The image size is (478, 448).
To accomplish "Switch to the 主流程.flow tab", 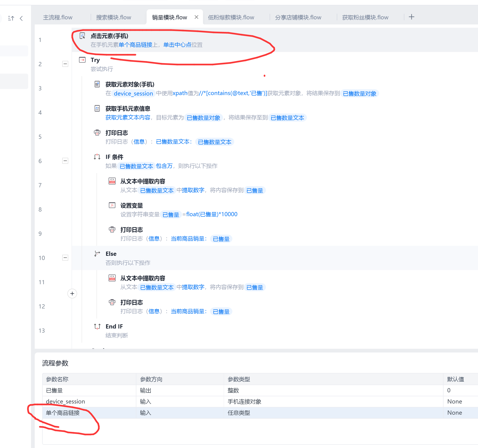I will pos(58,17).
